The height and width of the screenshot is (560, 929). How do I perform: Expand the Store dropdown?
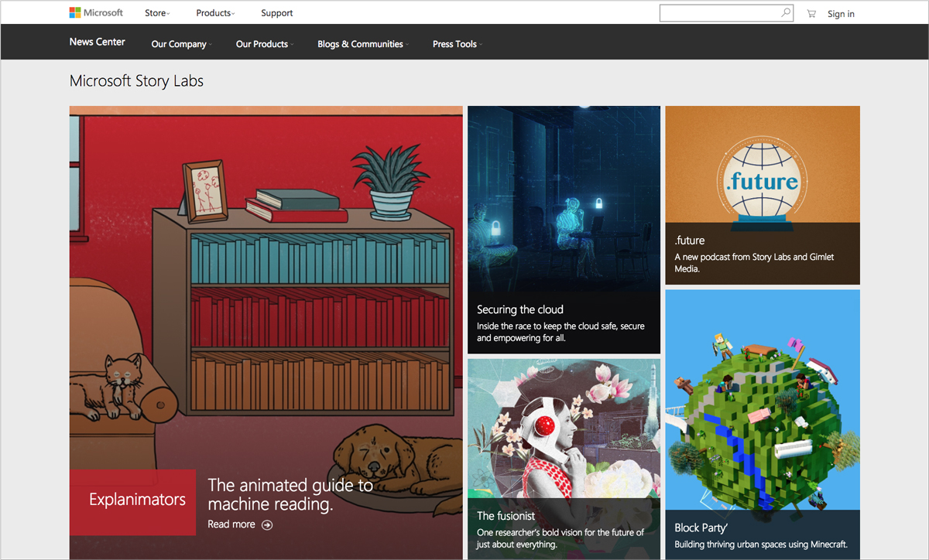pos(157,12)
